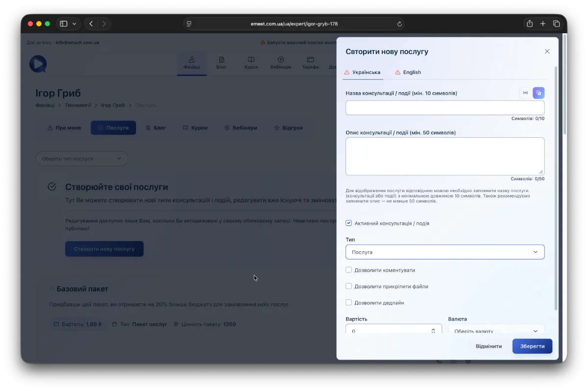The height and width of the screenshot is (391, 588).
Task: Open a new Safari tab with plus icon
Action: [x=543, y=24]
